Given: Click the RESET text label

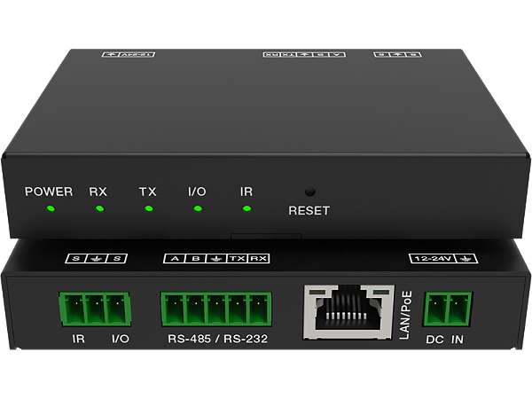Looking at the screenshot, I should coord(309,211).
